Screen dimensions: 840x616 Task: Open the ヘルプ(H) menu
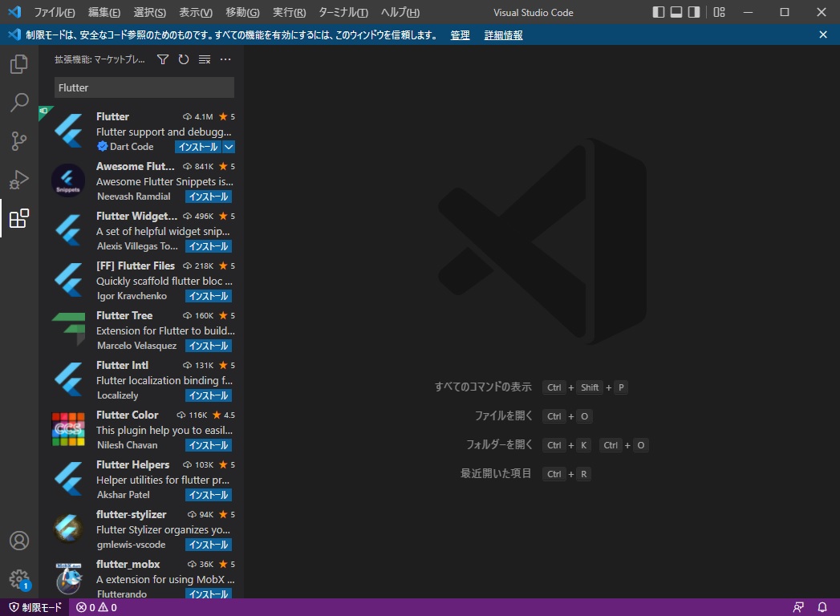pyautogui.click(x=400, y=12)
